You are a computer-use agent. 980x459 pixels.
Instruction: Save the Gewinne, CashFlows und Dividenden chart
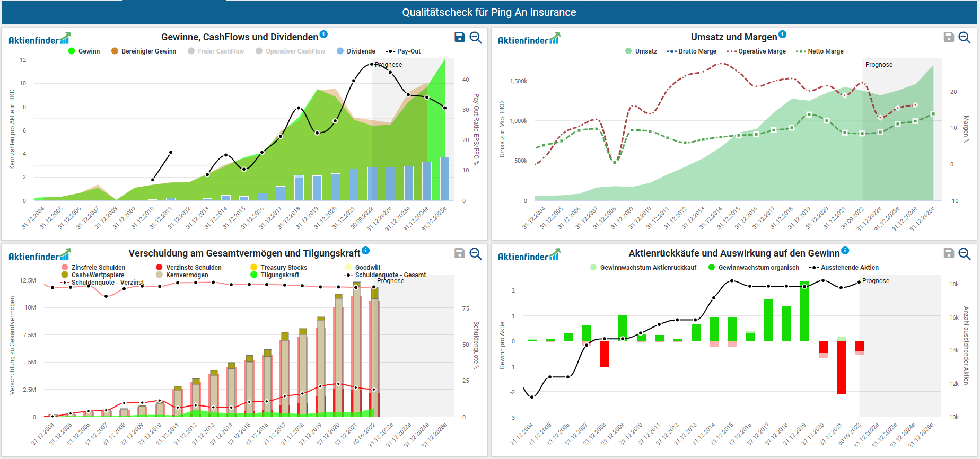[460, 37]
